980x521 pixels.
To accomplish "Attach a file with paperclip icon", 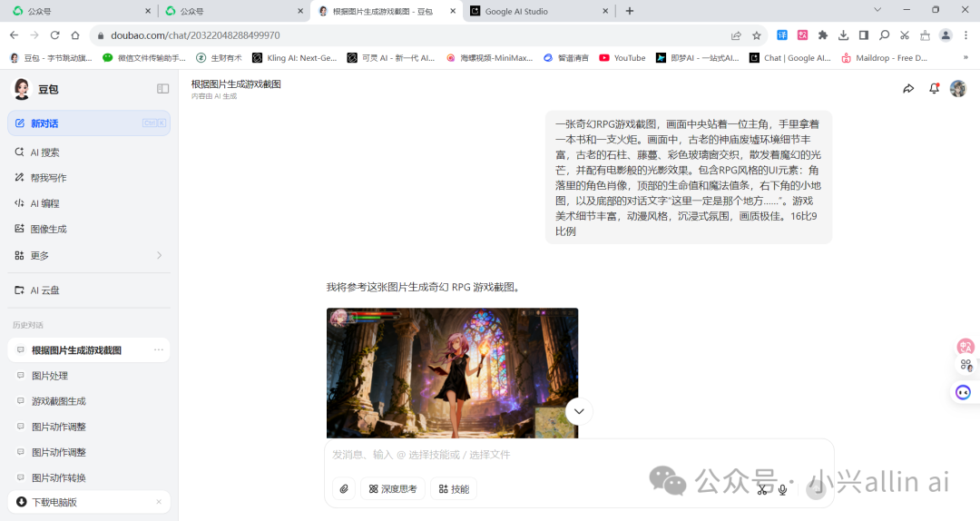I will (344, 488).
